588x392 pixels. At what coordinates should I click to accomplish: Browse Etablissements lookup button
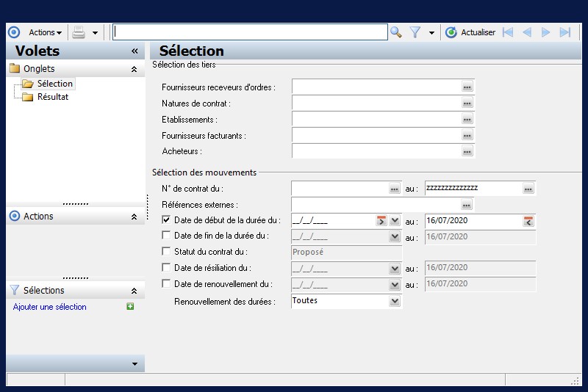pyautogui.click(x=467, y=119)
